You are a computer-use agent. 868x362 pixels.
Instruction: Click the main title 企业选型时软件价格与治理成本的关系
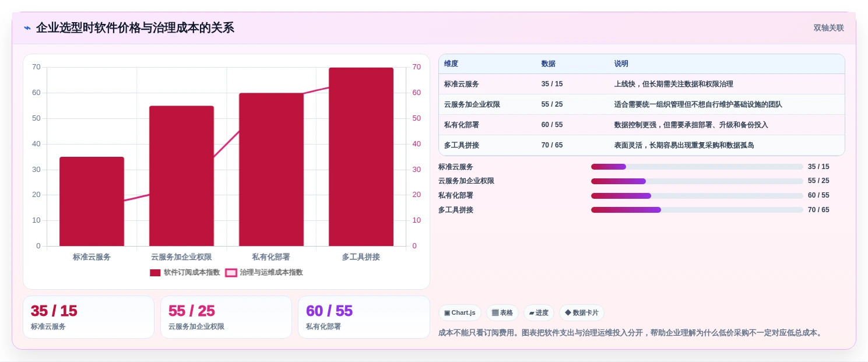135,28
